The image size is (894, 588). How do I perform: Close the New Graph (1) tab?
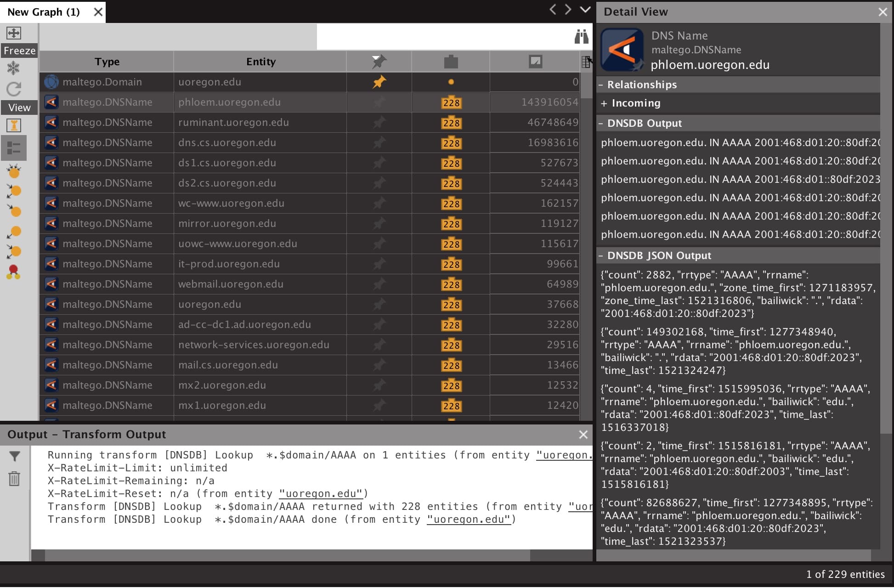pyautogui.click(x=98, y=12)
